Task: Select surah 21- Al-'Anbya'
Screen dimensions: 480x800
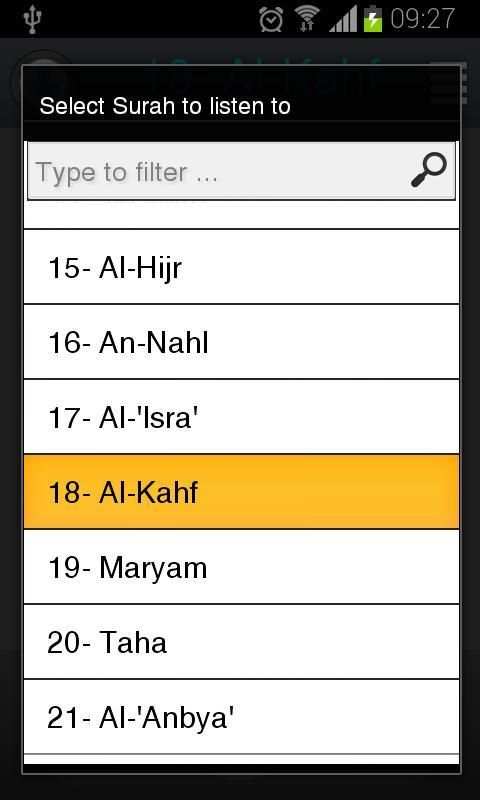Action: pos(241,717)
